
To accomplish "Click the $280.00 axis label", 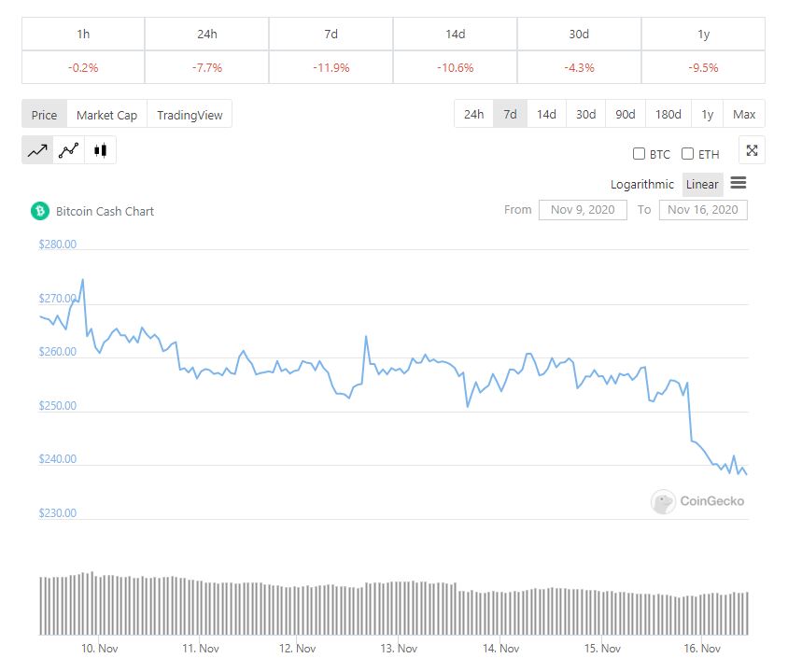I will (58, 245).
